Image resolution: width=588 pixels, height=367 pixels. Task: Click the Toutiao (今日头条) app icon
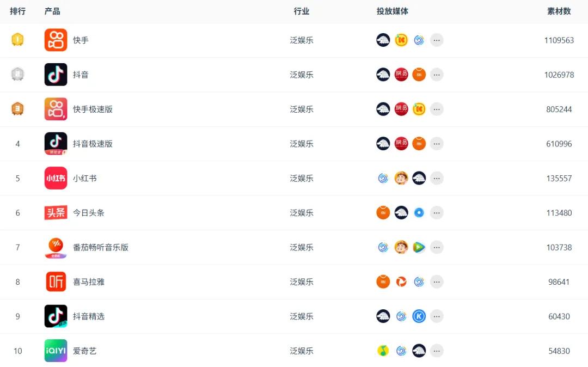coord(56,213)
